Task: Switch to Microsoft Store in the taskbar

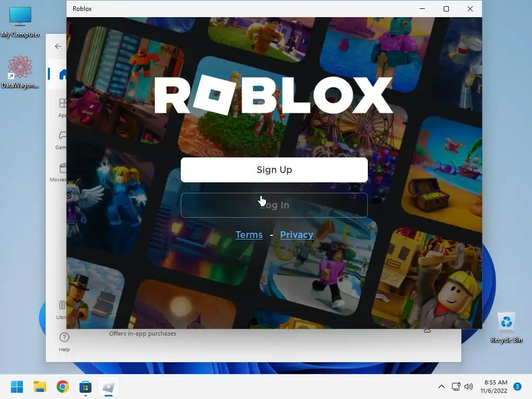Action: tap(85, 387)
